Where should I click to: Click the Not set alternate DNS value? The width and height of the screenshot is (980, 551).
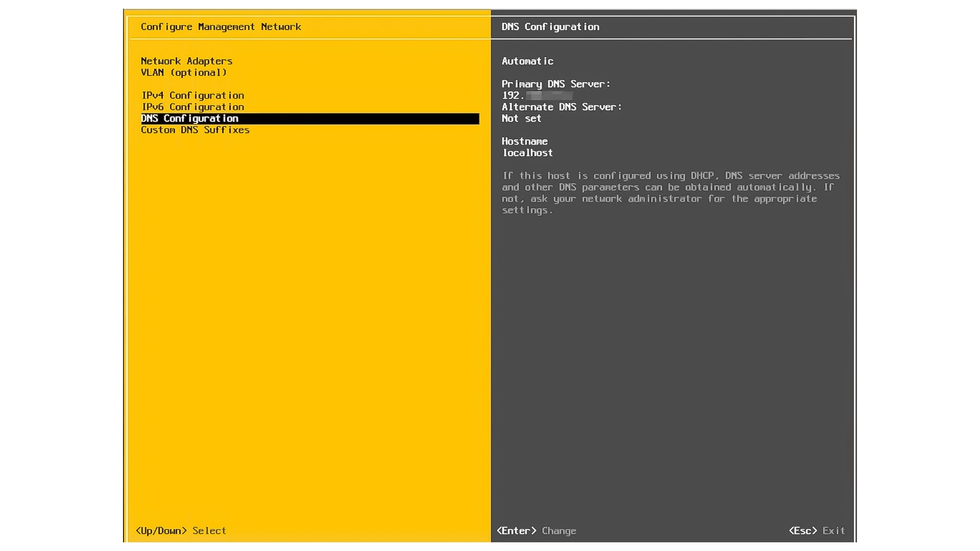coord(521,118)
